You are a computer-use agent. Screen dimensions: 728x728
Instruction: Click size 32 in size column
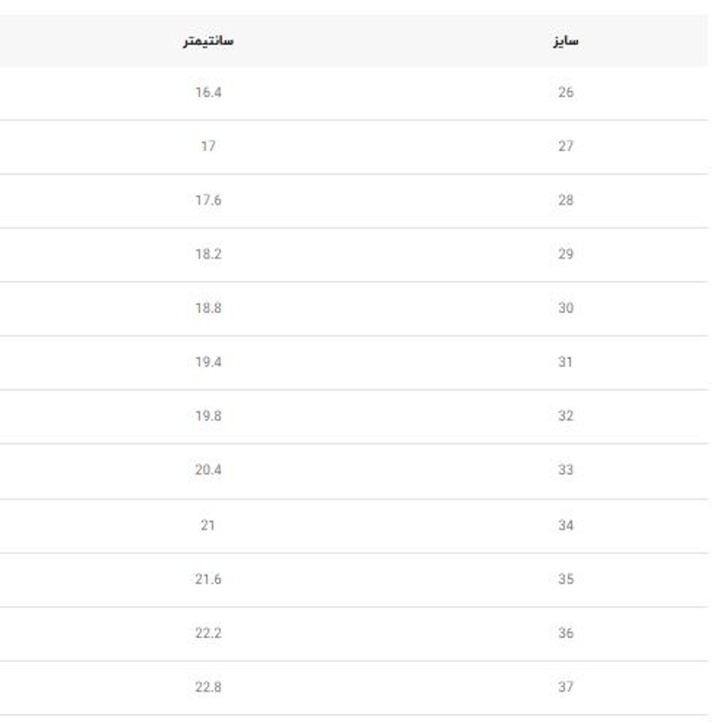pos(566,417)
